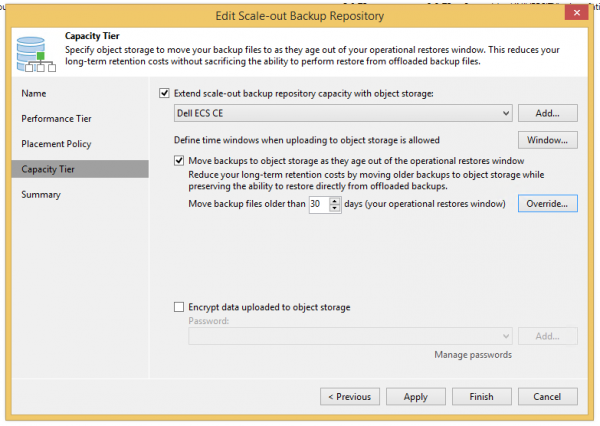The image size is (600, 426).
Task: Switch to Performance Tier step
Action: coord(55,119)
